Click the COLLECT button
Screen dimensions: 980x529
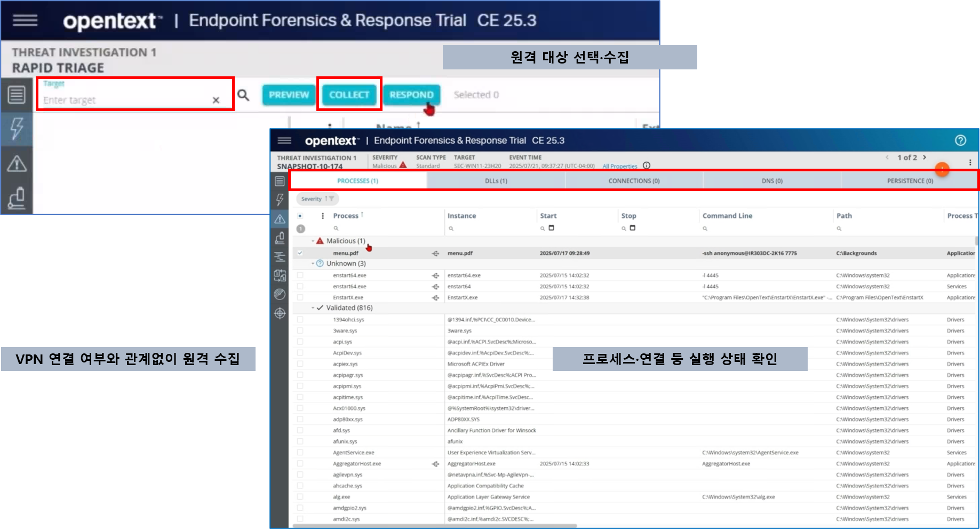click(x=349, y=95)
